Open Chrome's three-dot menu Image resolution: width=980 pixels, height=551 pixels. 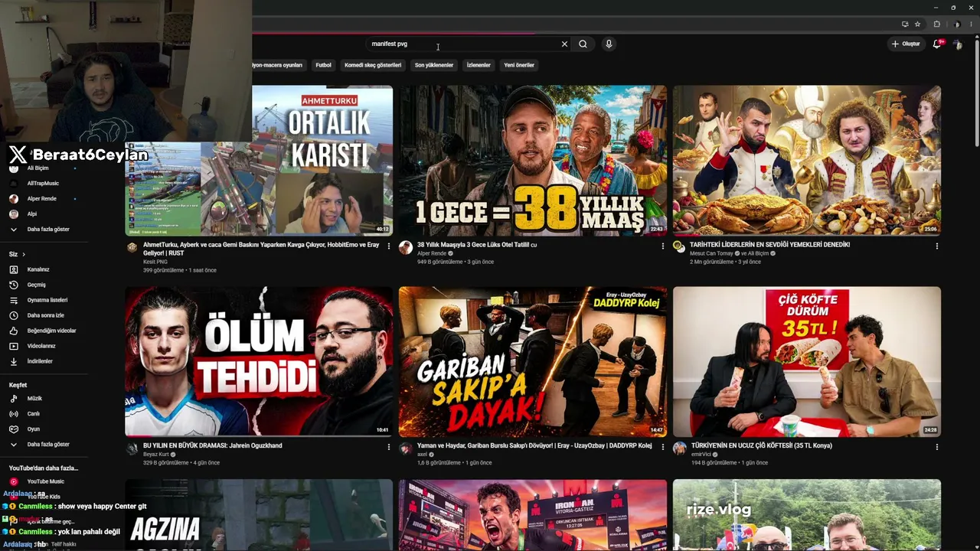click(x=970, y=24)
